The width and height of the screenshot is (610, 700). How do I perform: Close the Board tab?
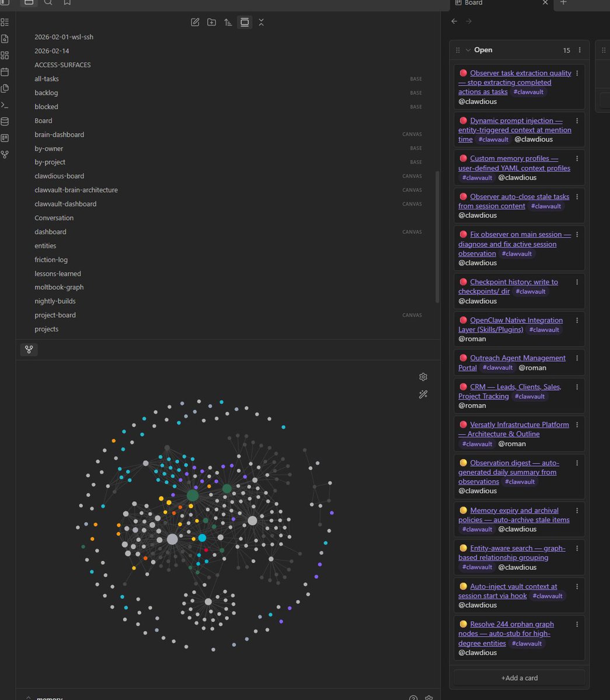[545, 3]
